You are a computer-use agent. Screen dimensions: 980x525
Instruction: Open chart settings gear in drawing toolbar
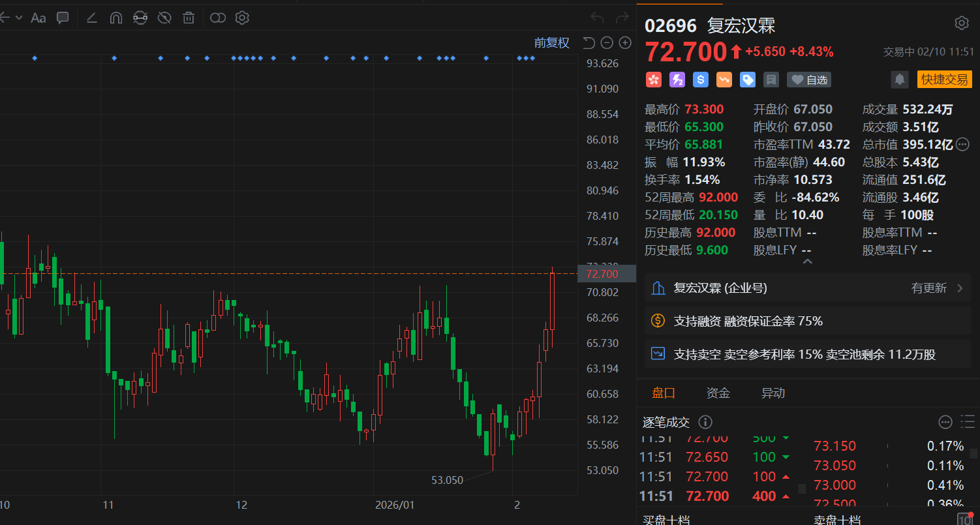(x=242, y=18)
